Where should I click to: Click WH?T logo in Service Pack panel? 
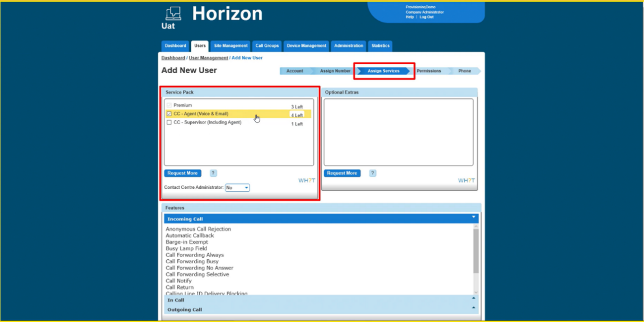click(x=307, y=181)
